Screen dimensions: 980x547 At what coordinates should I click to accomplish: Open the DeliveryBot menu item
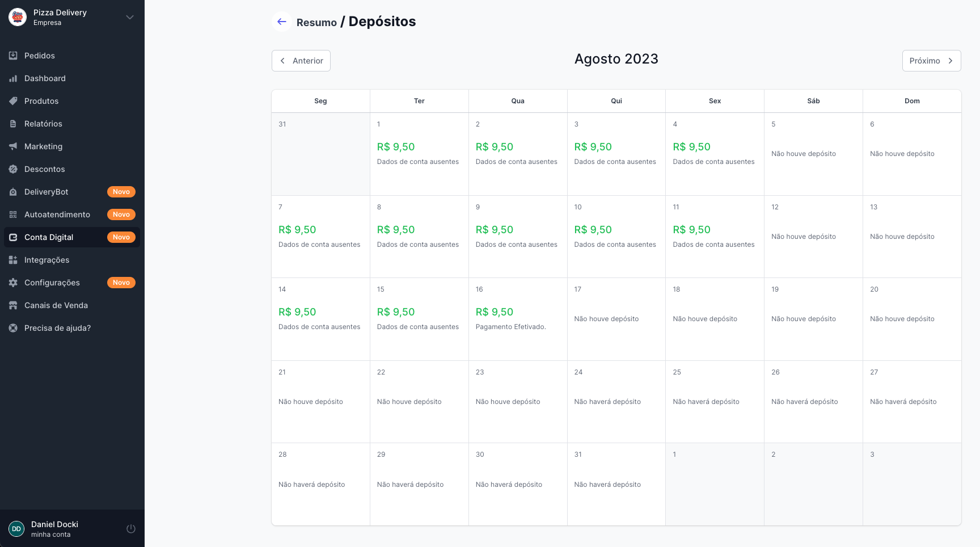[46, 192]
